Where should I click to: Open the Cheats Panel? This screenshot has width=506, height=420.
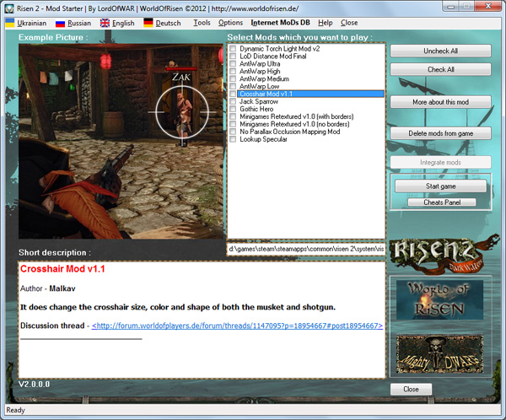[x=442, y=202]
